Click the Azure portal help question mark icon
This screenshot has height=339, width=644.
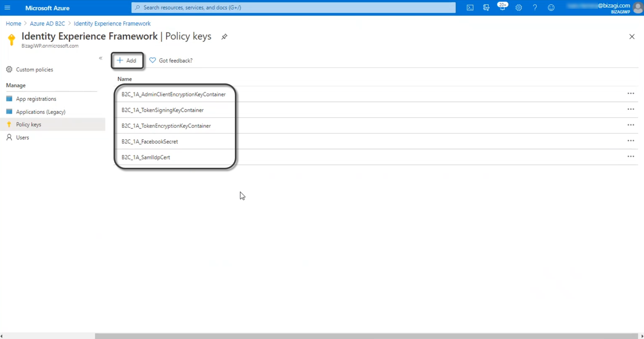click(535, 8)
